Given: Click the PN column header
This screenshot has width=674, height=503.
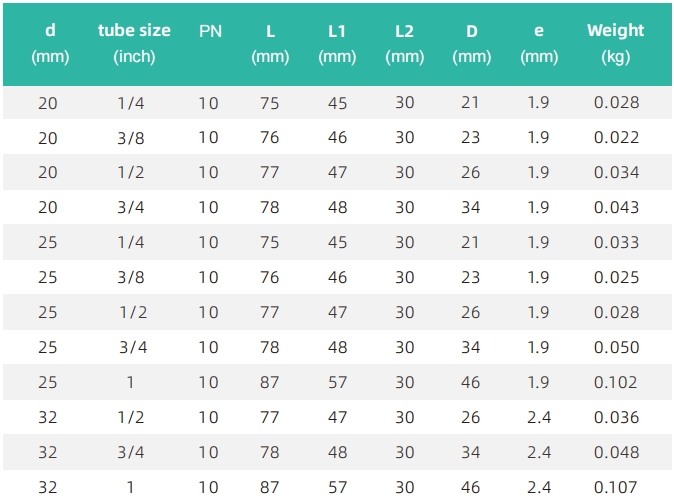Looking at the screenshot, I should point(210,31).
